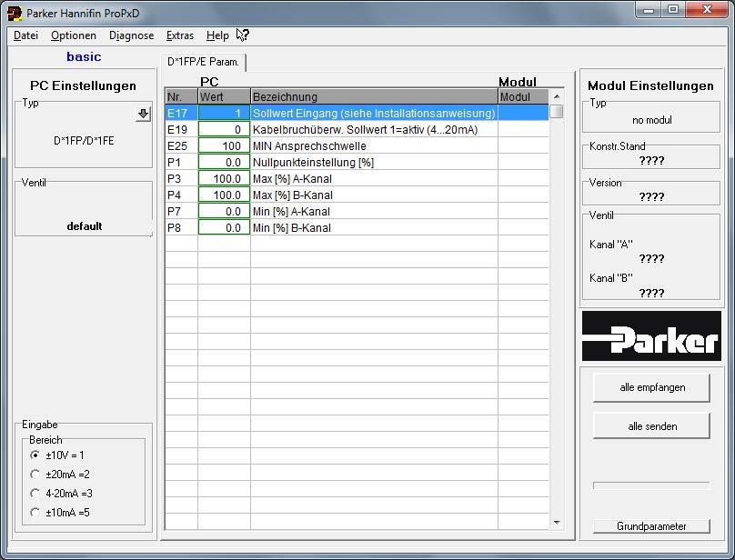Screen dimensions: 735x560
Task: Click the transfer progress bar
Action: [651, 485]
